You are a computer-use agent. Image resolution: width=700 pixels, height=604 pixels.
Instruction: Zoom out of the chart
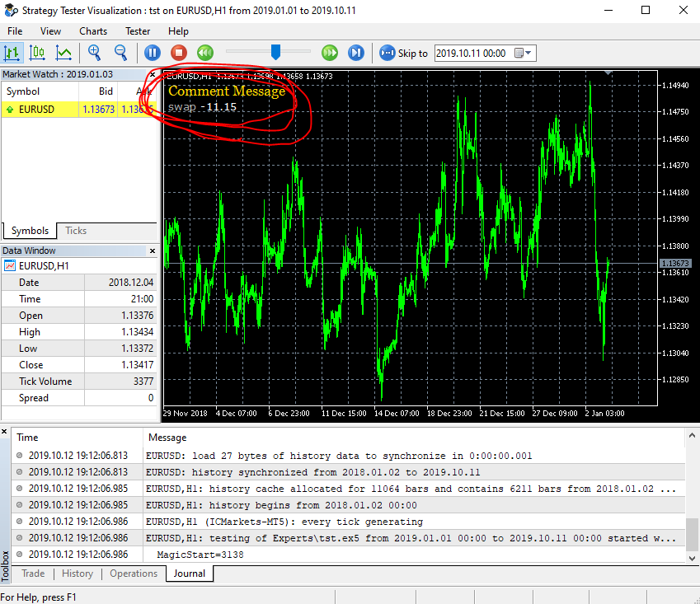coord(120,53)
